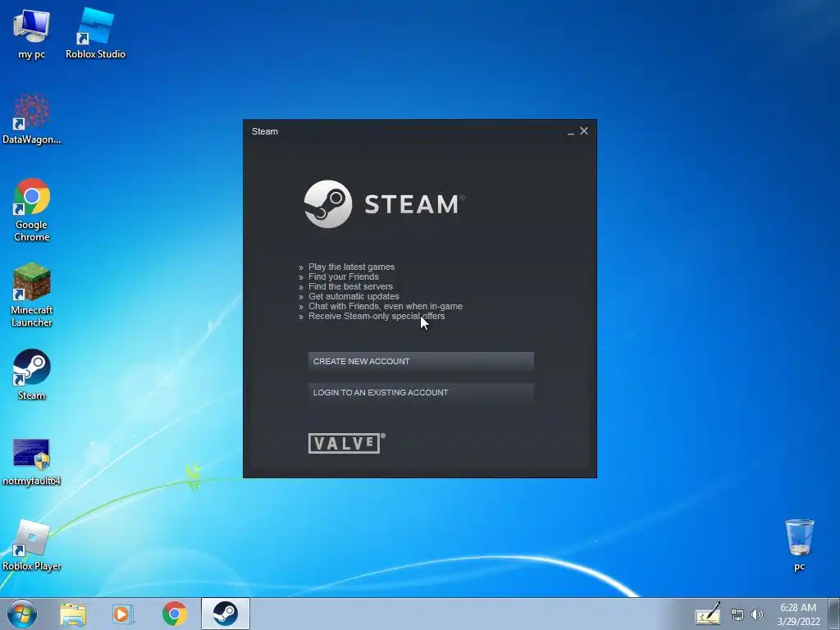Select the Steam desktop shortcut
840x630 pixels.
click(x=32, y=374)
